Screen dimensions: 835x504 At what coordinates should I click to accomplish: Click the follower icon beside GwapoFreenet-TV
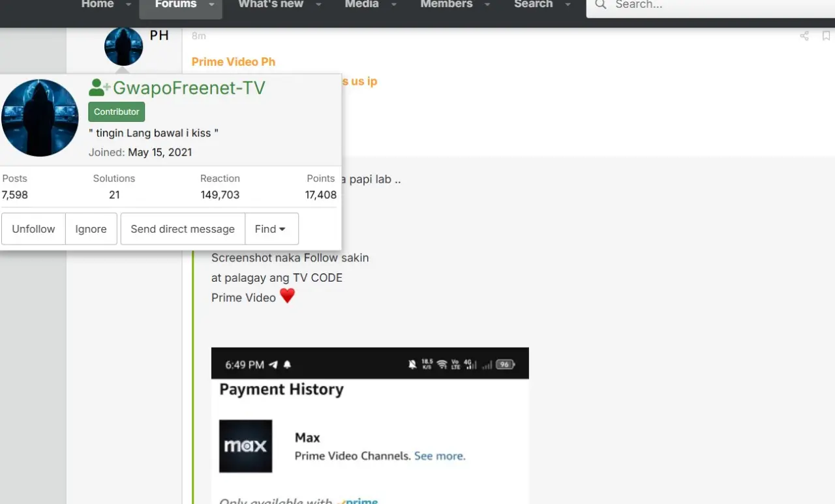point(99,87)
